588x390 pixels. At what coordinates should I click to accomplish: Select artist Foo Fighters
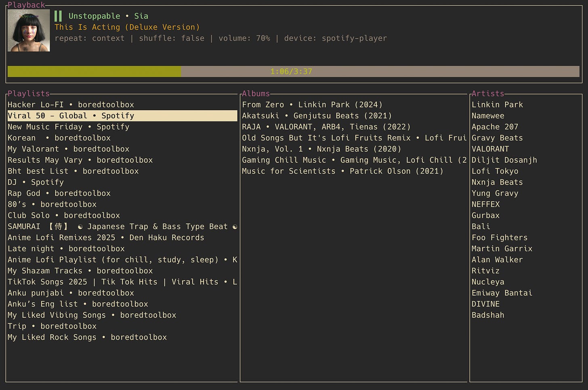click(x=500, y=238)
